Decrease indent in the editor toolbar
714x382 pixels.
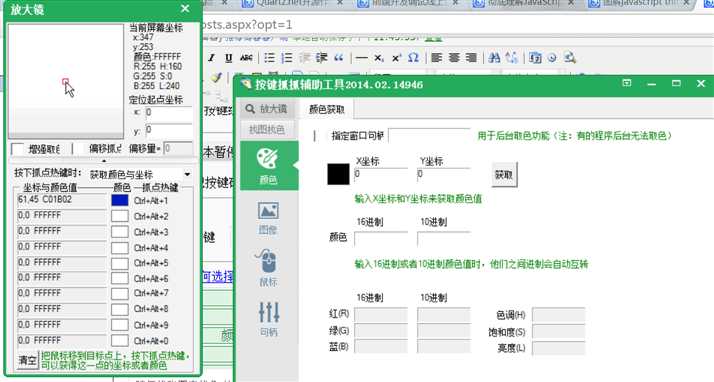pyautogui.click(x=305, y=58)
